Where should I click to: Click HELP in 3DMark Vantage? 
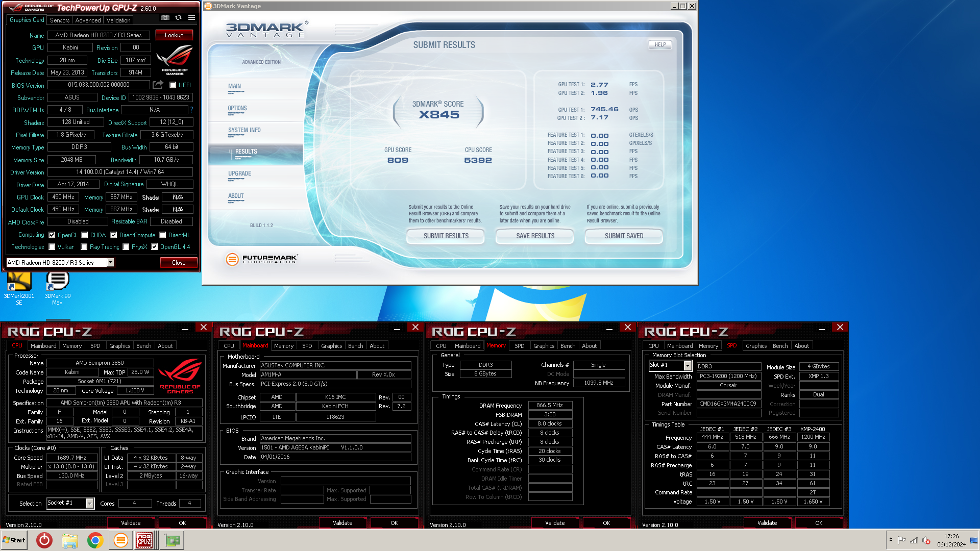pos(660,44)
